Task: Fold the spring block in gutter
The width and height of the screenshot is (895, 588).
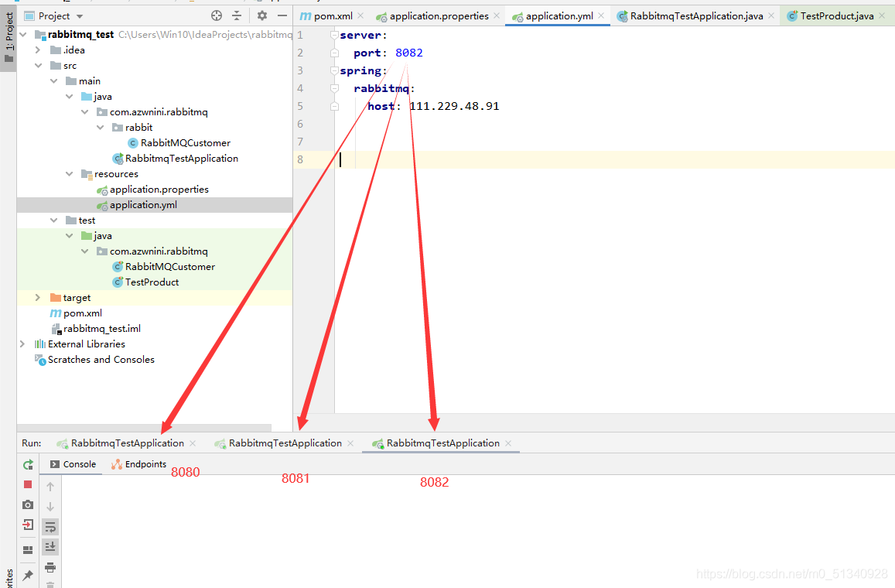Action: [x=334, y=70]
